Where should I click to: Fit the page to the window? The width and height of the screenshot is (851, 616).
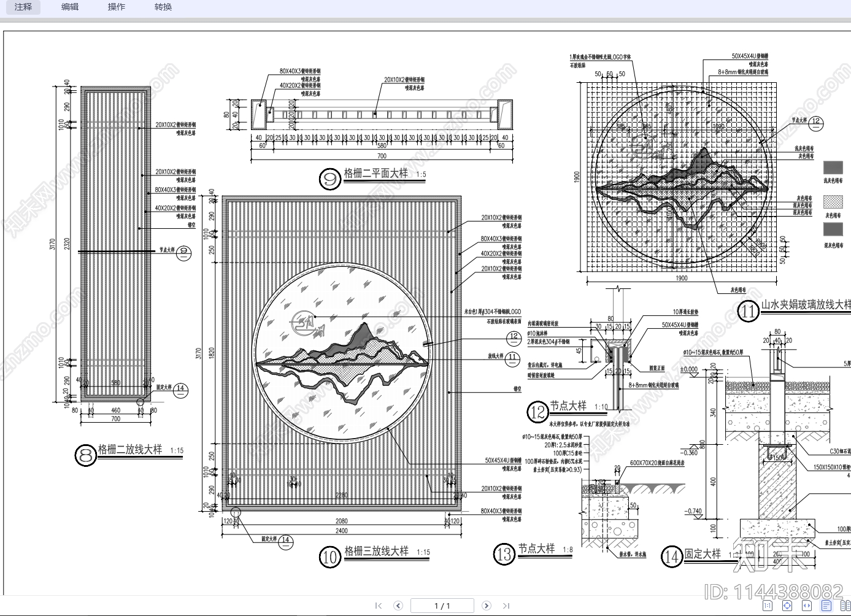pyautogui.click(x=787, y=606)
